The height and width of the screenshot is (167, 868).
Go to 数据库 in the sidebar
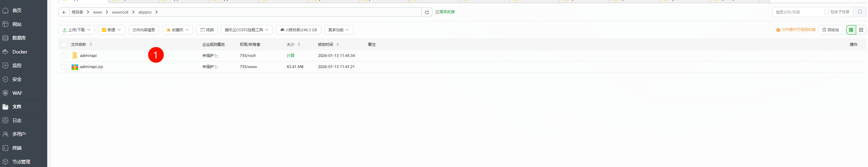point(19,38)
